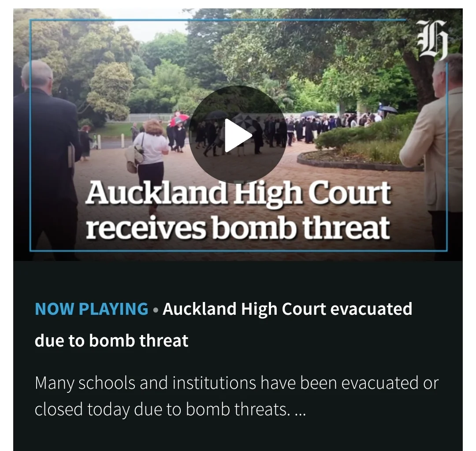This screenshot has width=476, height=451.
Task: Click the dark info panel below the video
Action: click(238, 356)
